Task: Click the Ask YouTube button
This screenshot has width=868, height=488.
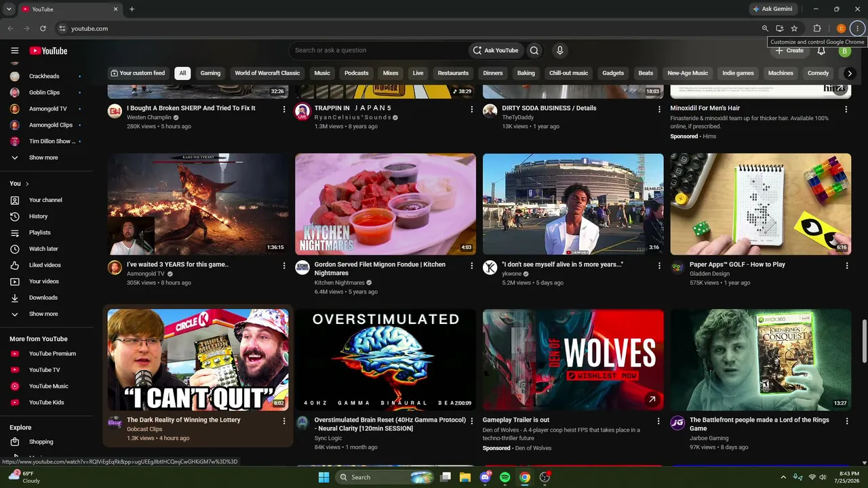Action: pyautogui.click(x=496, y=50)
